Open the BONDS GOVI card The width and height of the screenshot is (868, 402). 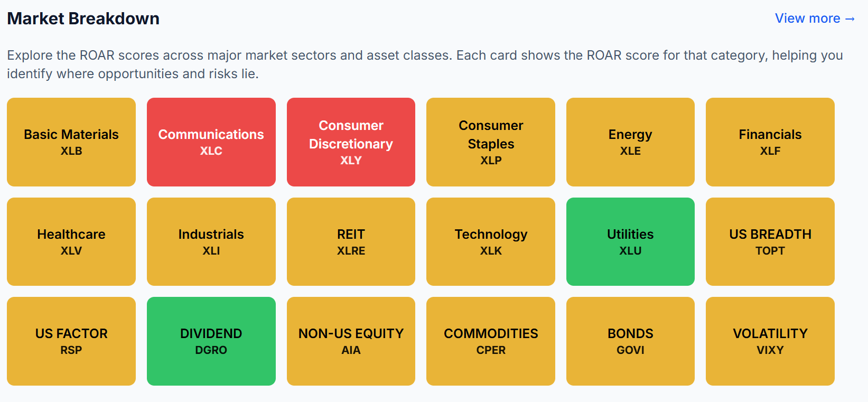coord(630,341)
